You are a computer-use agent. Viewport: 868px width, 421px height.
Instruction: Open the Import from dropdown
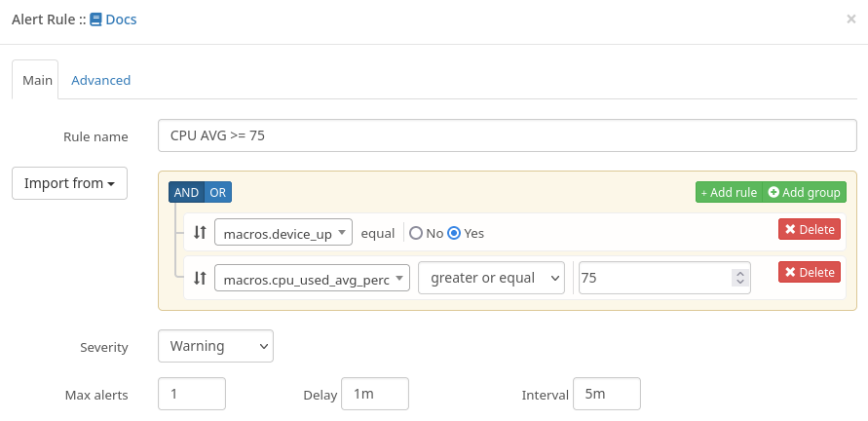pyautogui.click(x=69, y=183)
